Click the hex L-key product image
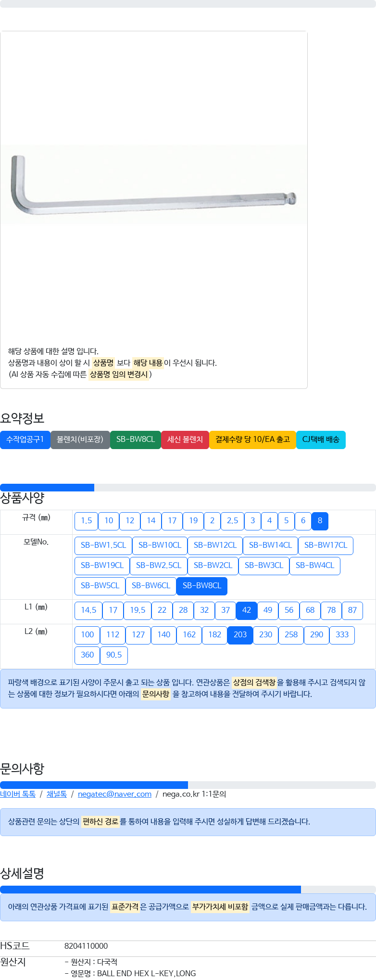The height and width of the screenshot is (980, 376). [153, 185]
